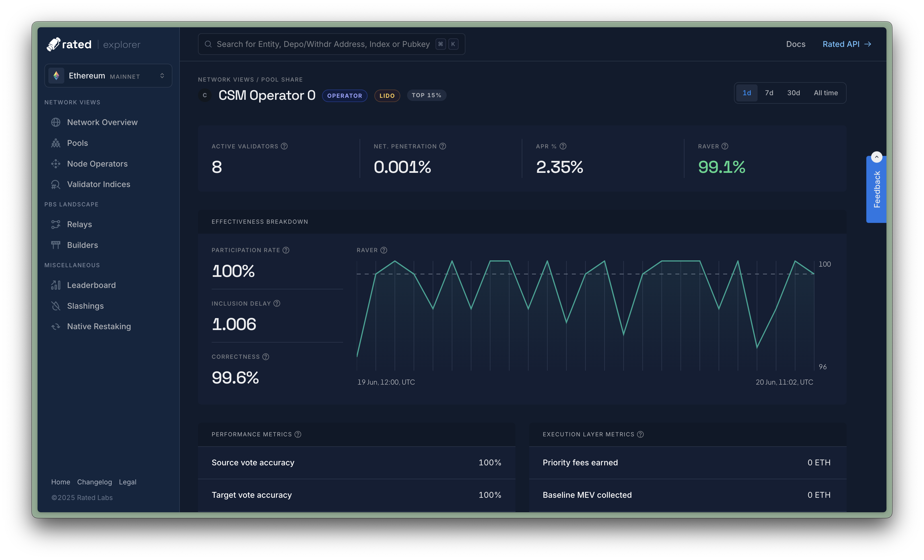Image resolution: width=924 pixels, height=560 pixels.
Task: Collapse the Feedback tab chevron
Action: point(876,157)
